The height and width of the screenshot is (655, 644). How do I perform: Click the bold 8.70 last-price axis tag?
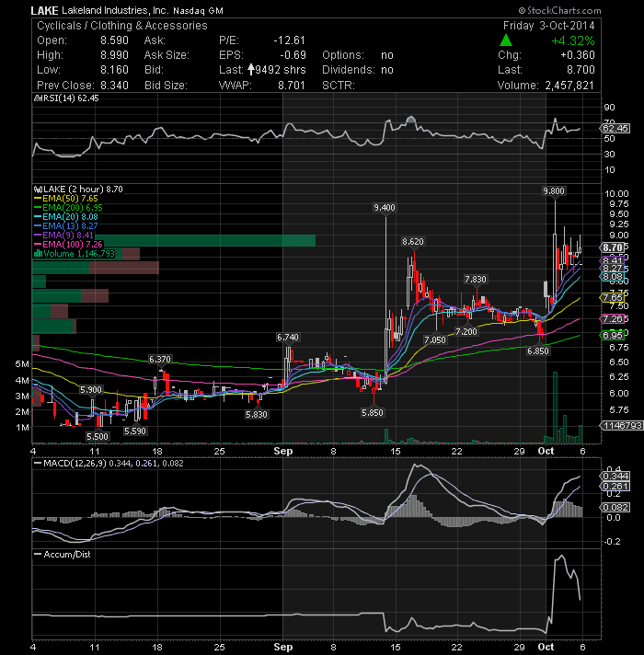click(x=613, y=247)
